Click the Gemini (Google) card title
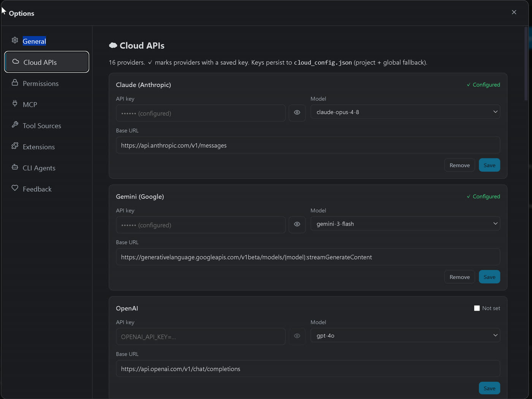The width and height of the screenshot is (532, 399). click(140, 196)
